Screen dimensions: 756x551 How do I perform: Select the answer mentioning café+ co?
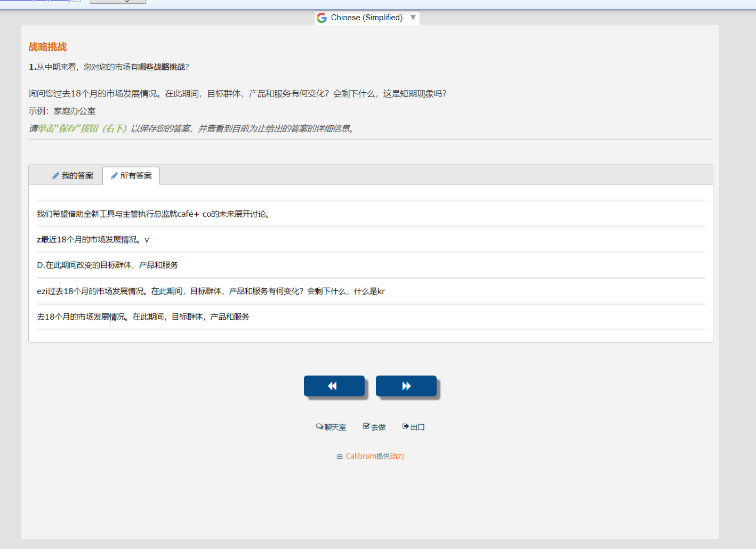point(154,214)
